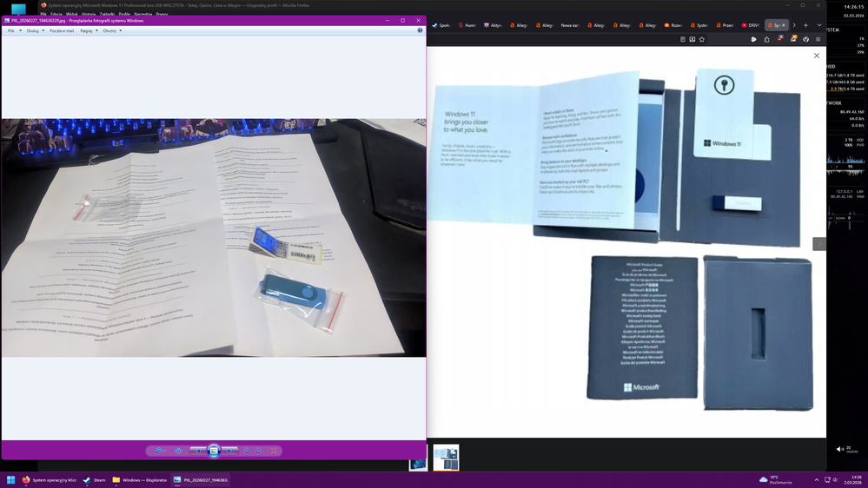
Task: Switch to the Rozwi tab in Firefox
Action: click(673, 25)
